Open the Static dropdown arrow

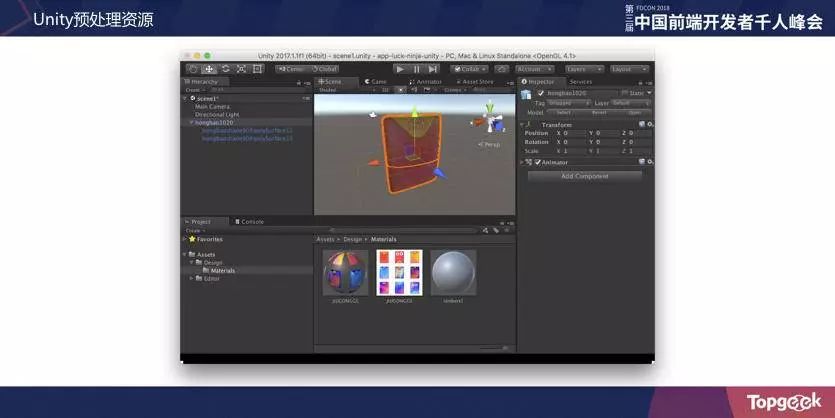click(x=649, y=93)
